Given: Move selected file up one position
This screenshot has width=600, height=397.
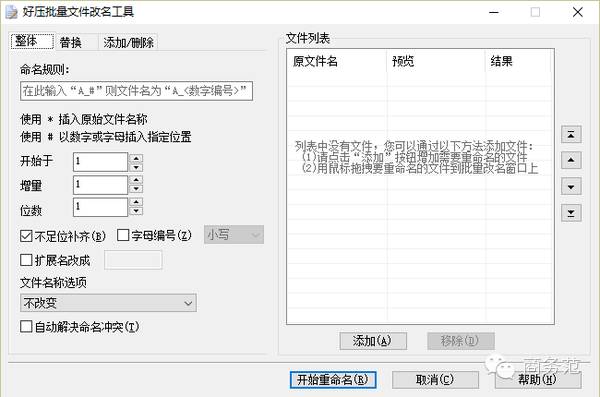Looking at the screenshot, I should (571, 160).
